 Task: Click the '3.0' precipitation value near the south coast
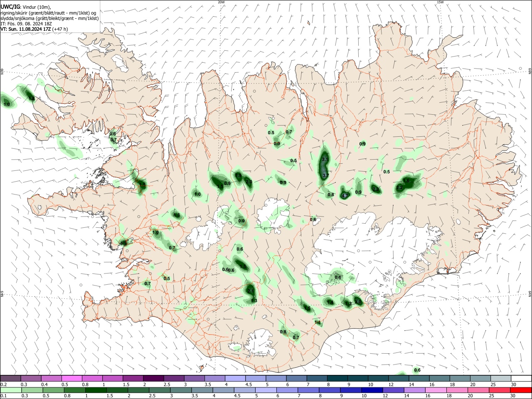358,302
